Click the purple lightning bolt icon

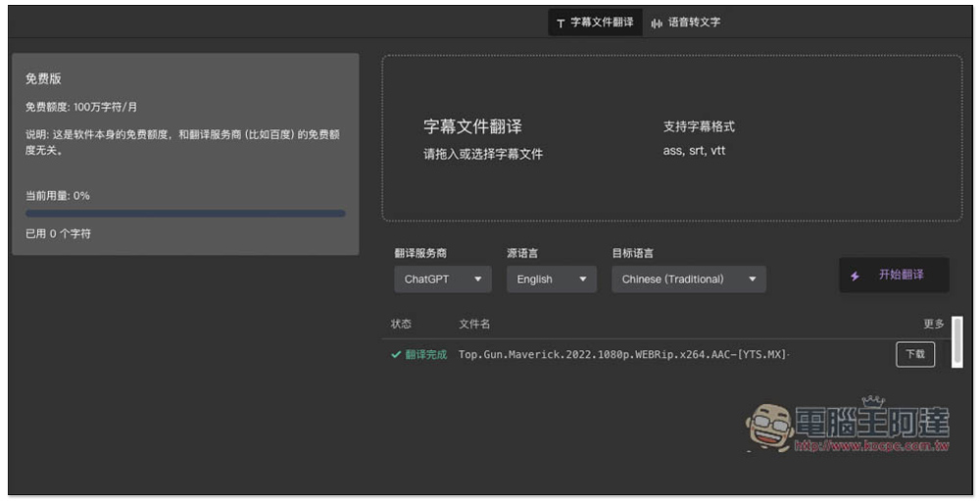pyautogui.click(x=855, y=276)
